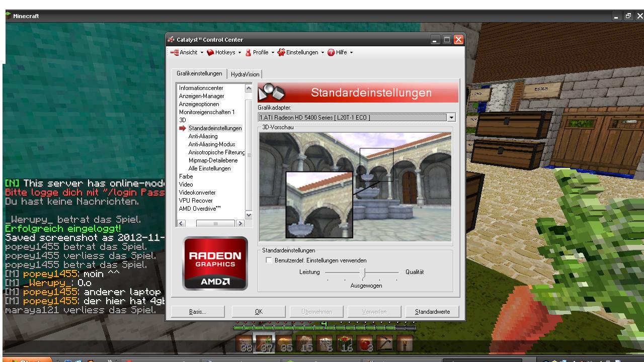Click the Basis... button
644x362 pixels.
pos(197,312)
